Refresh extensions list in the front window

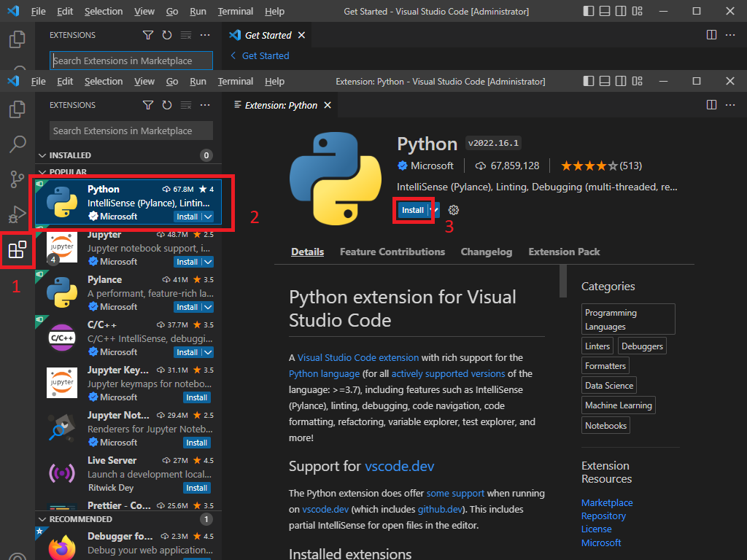click(167, 105)
